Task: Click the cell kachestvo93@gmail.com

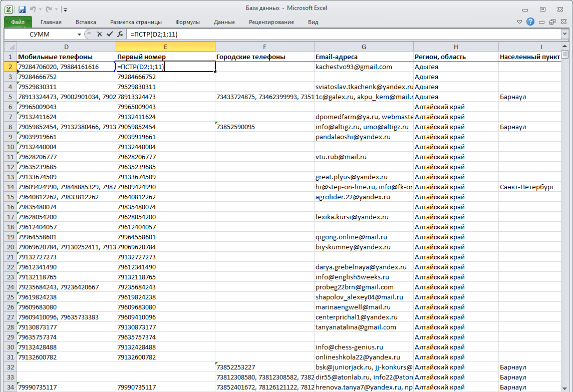Action: [x=364, y=67]
